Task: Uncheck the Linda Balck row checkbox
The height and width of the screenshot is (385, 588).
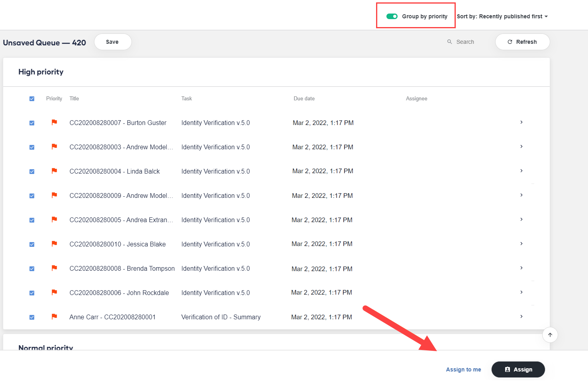Action: pyautogui.click(x=32, y=172)
